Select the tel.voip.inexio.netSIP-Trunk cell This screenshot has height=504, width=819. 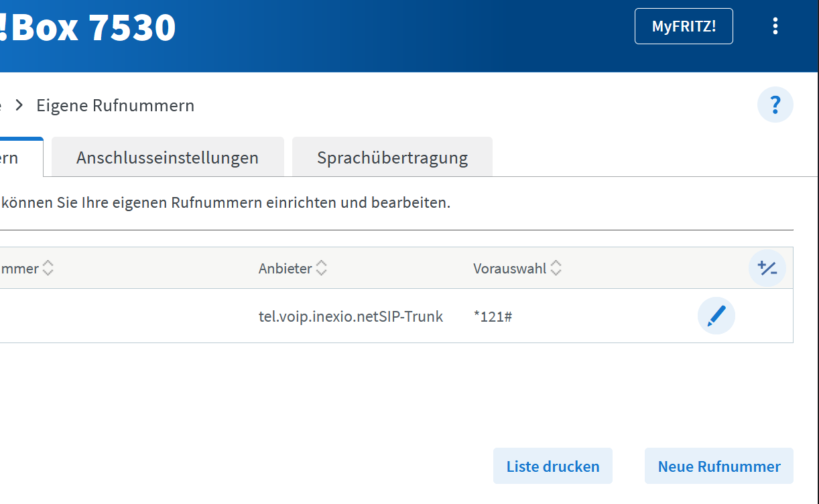tap(351, 316)
